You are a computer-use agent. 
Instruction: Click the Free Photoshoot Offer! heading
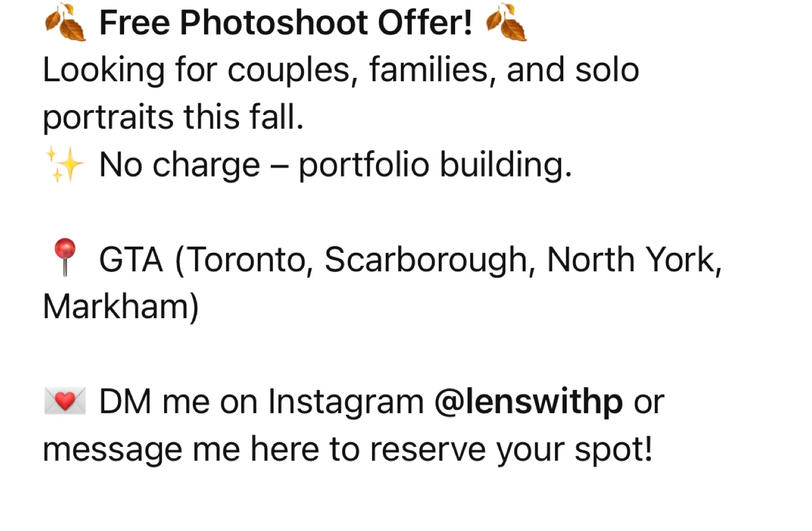285,23
